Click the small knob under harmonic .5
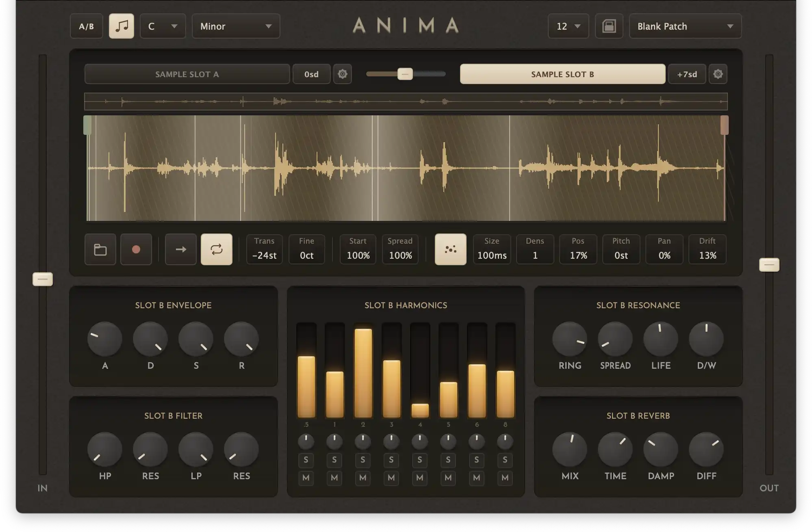 pyautogui.click(x=306, y=441)
